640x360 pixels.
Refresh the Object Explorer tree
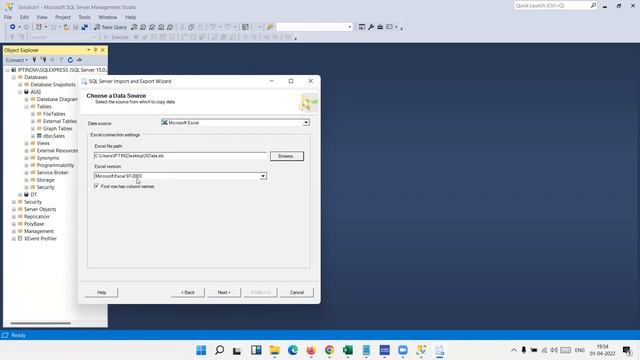[70, 60]
